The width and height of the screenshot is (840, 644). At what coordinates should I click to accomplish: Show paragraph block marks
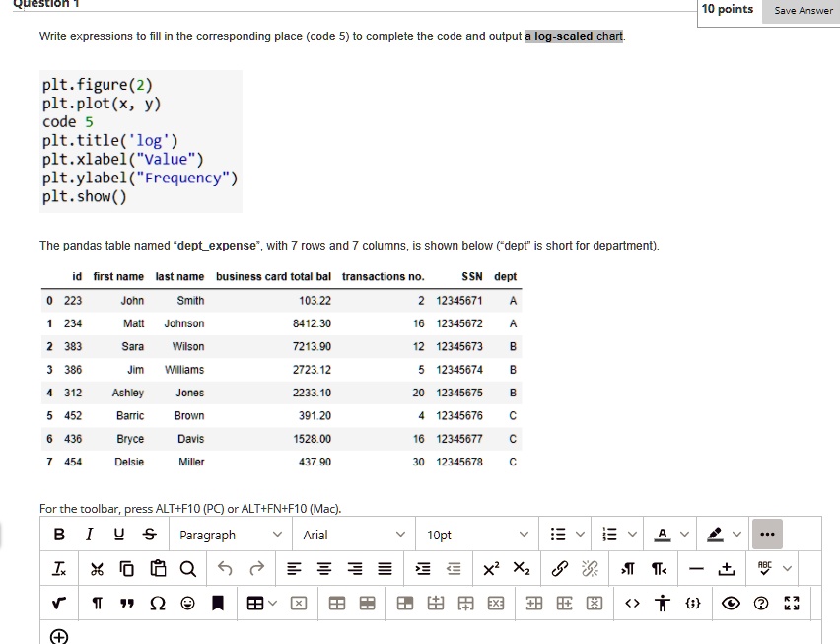point(97,604)
